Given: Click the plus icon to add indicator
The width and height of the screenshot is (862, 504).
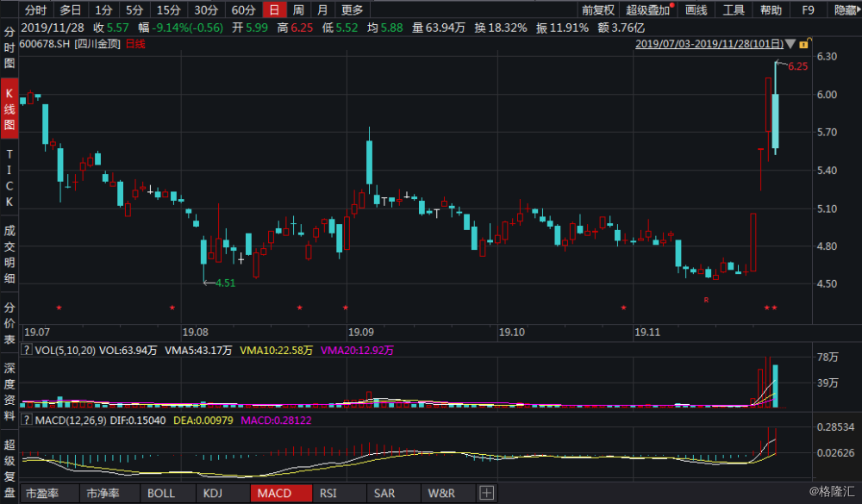Looking at the screenshot, I should tap(486, 493).
